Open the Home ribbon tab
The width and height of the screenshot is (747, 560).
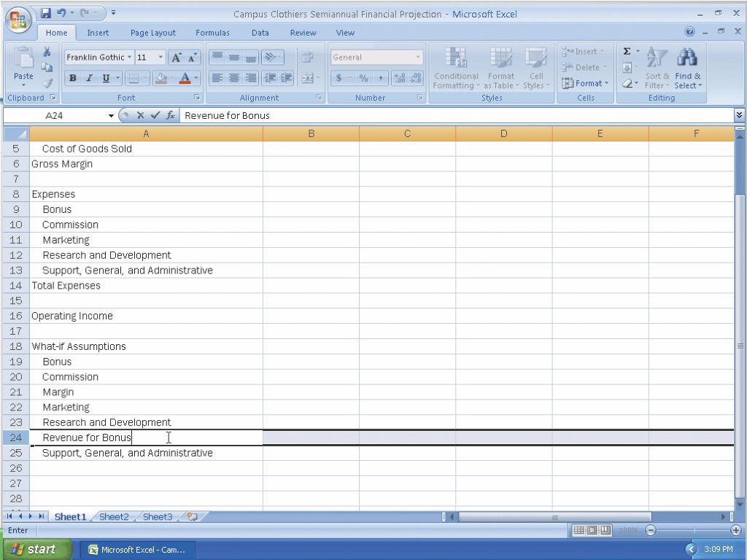tap(56, 33)
